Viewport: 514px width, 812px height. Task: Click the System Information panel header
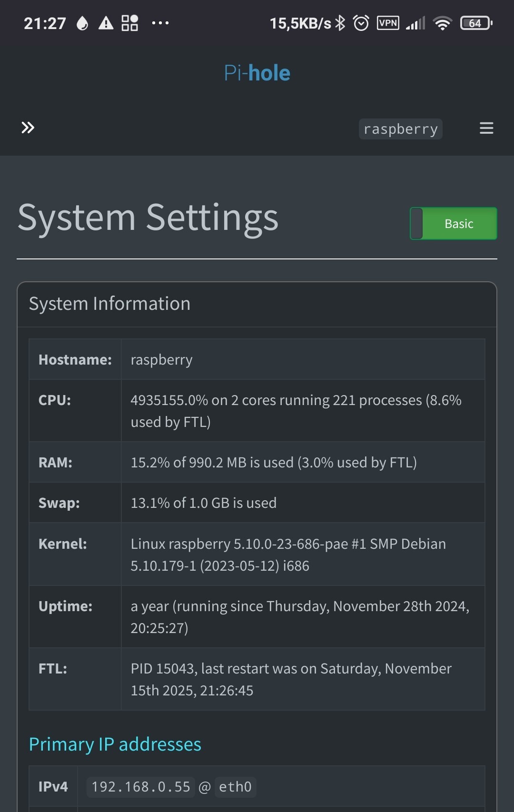coord(109,304)
